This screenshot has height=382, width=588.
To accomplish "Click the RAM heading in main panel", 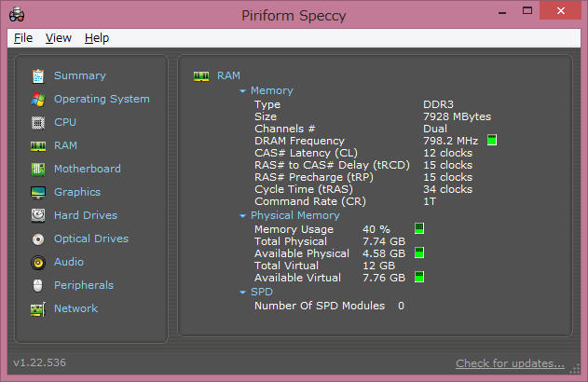I will tap(228, 75).
